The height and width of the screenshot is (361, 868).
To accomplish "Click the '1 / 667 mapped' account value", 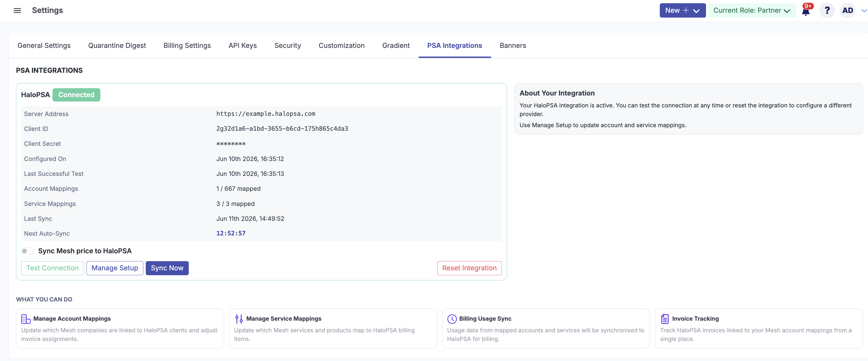I will pos(238,189).
